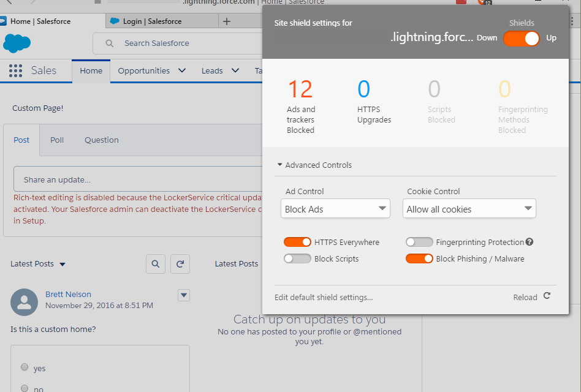
Task: Click the 12 Ads and trackers Blocked stat
Action: [300, 106]
